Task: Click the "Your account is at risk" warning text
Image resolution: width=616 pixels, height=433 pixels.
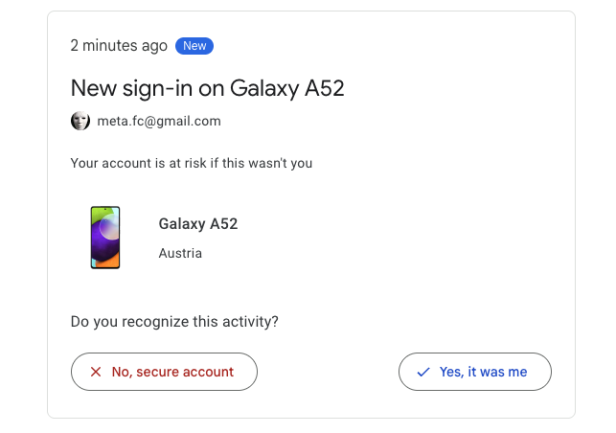Action: (191, 163)
